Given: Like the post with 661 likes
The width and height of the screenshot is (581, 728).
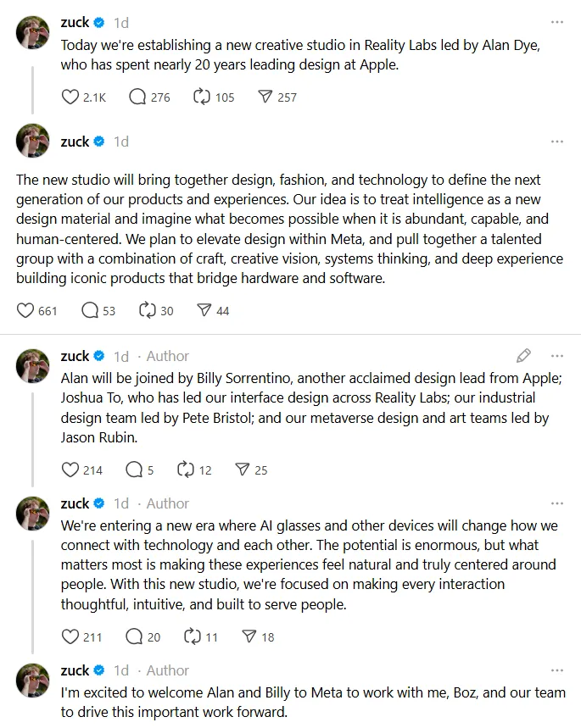Looking at the screenshot, I should click(x=25, y=311).
